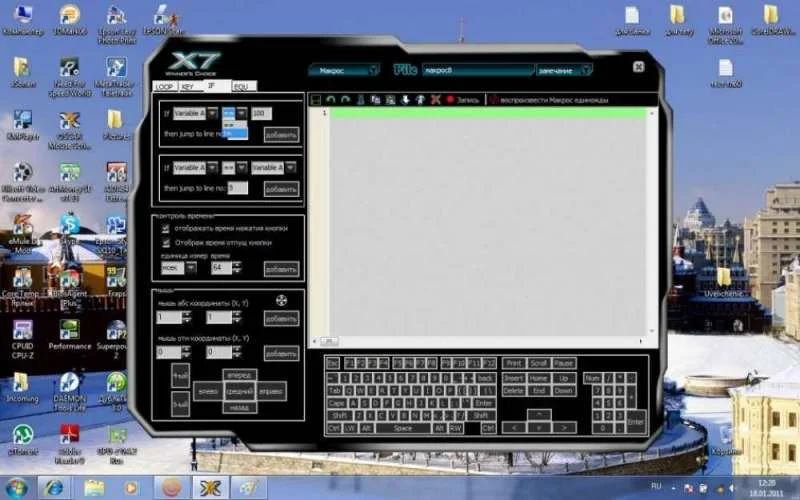Open the media player taskbar icon
Screen dimensions: 800x500
pos(131,488)
